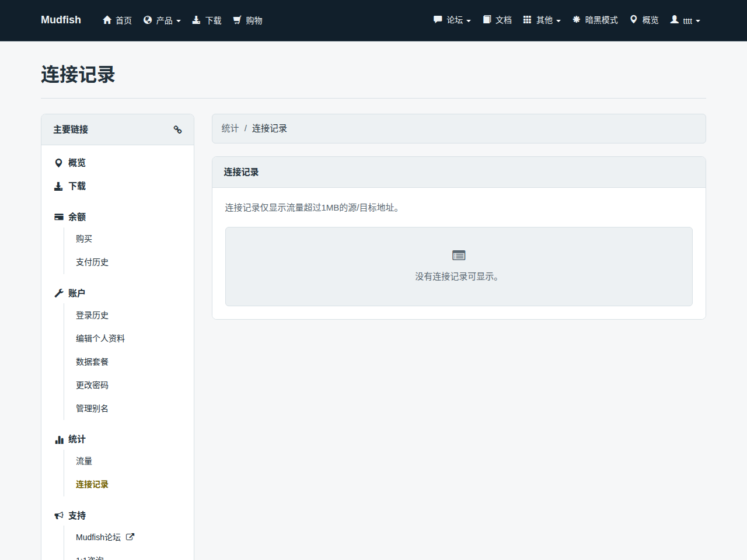Screen dimensions: 747x560
Task: Select the 下载 download icon in the sidebar
Action: (x=58, y=186)
